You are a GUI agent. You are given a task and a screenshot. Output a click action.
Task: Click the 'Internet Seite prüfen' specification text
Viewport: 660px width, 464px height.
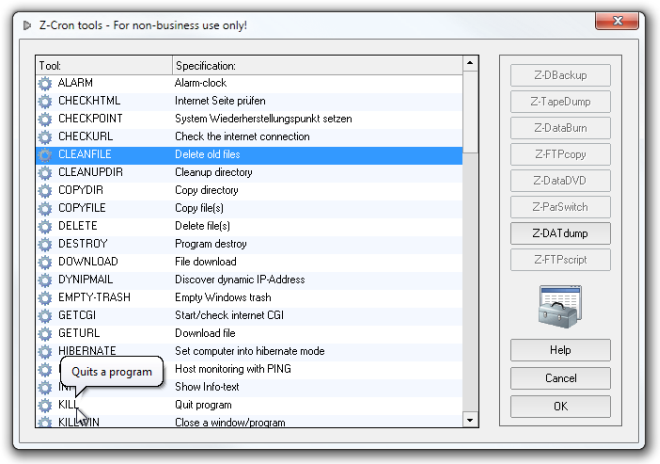220,101
